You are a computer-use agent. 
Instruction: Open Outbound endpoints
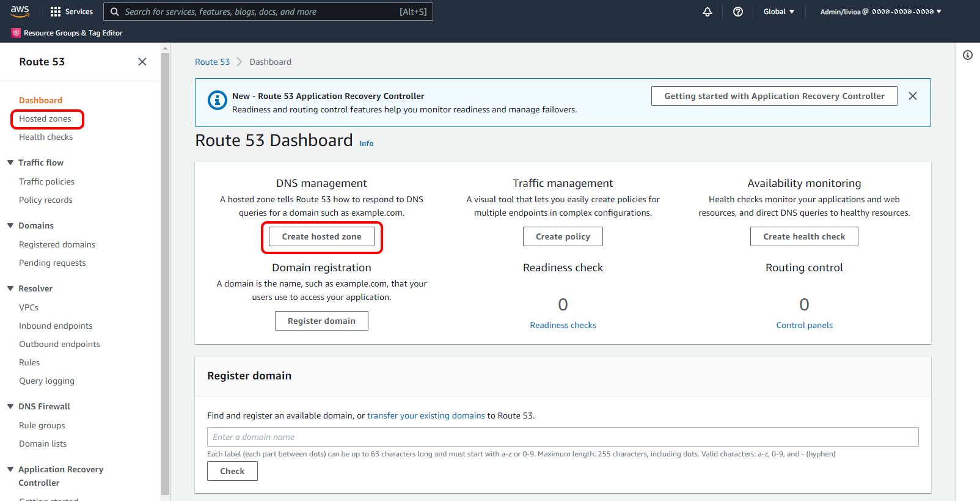pyautogui.click(x=59, y=344)
